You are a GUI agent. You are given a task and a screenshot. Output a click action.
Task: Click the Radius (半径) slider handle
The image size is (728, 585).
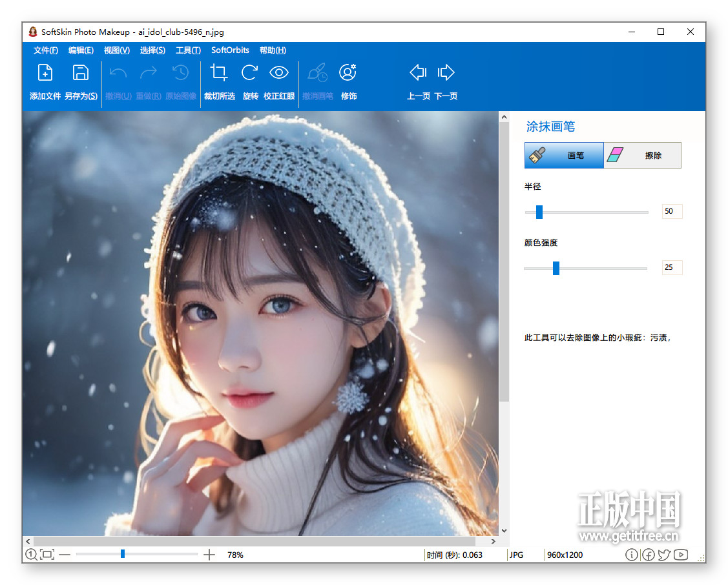click(x=539, y=212)
